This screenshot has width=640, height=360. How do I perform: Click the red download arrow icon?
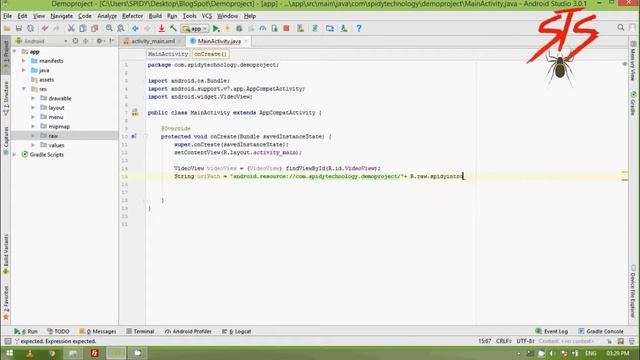click(162, 28)
